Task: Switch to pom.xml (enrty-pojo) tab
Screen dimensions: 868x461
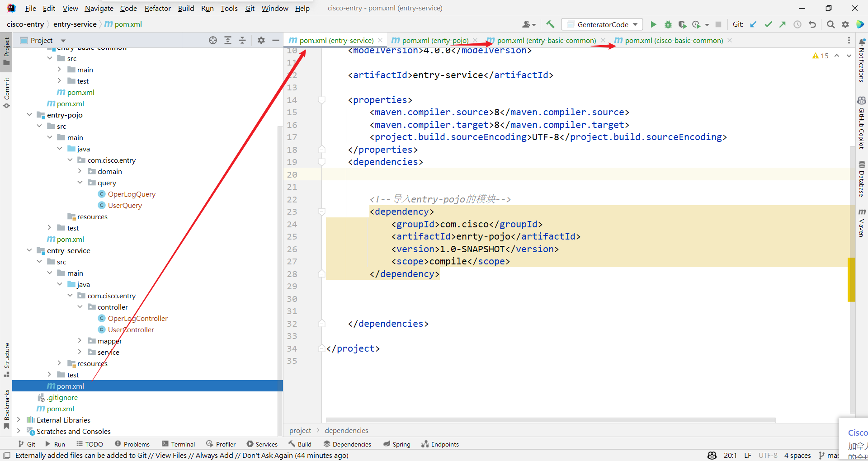Action: (x=435, y=40)
